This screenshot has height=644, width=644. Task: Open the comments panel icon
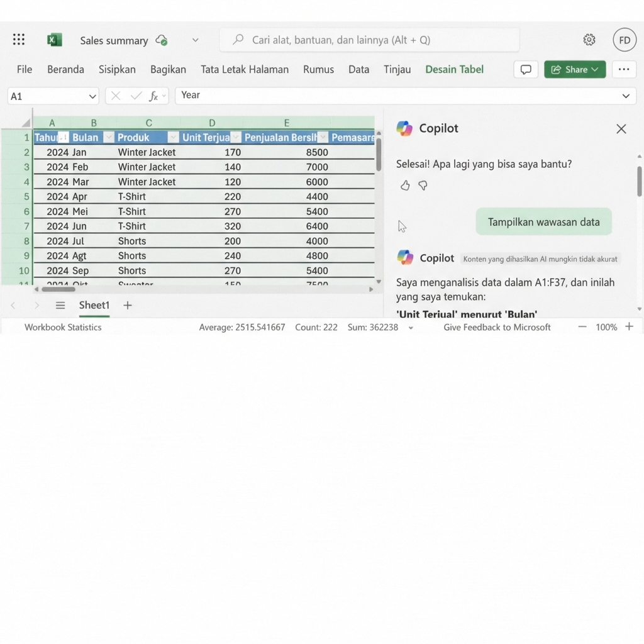point(526,69)
